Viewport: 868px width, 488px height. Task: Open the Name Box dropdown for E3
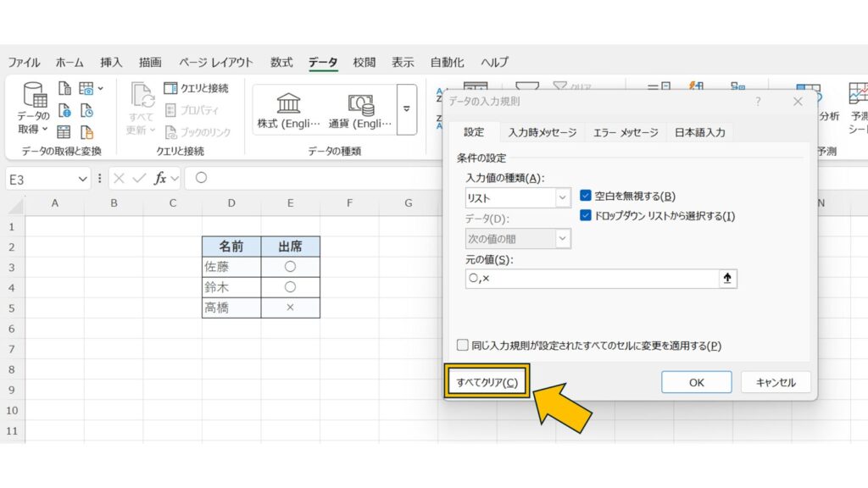tap(82, 178)
